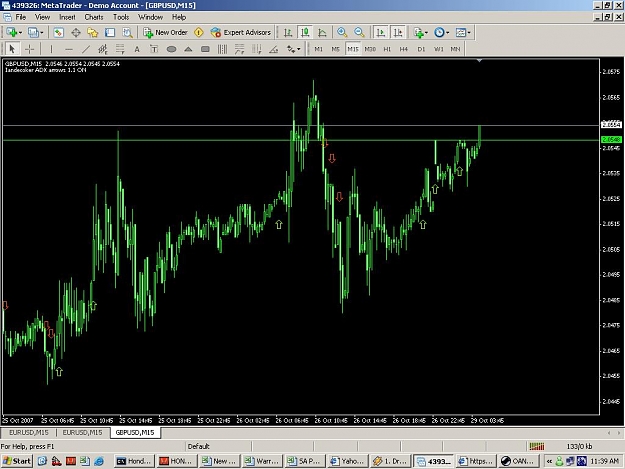Open the Insert menu

pyautogui.click(x=67, y=17)
